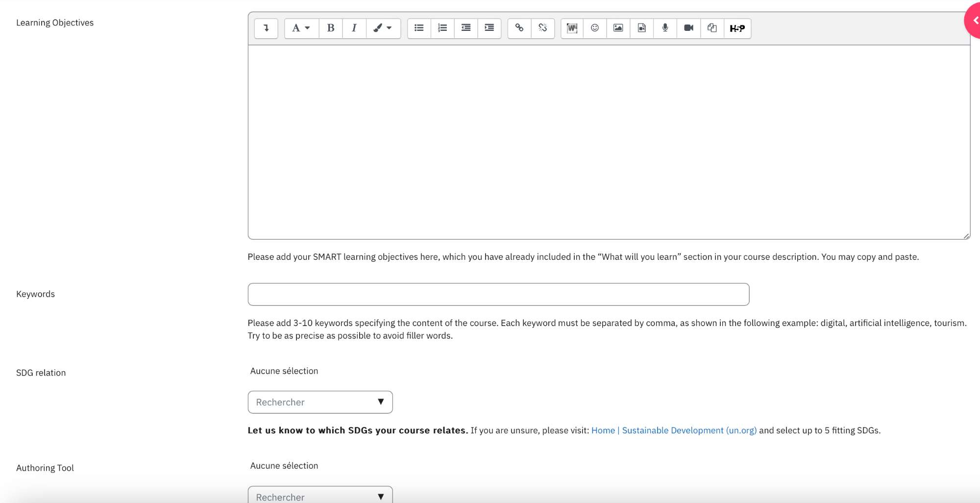The height and width of the screenshot is (503, 980).
Task: Click the SMART learning objectives help text
Action: click(583, 257)
